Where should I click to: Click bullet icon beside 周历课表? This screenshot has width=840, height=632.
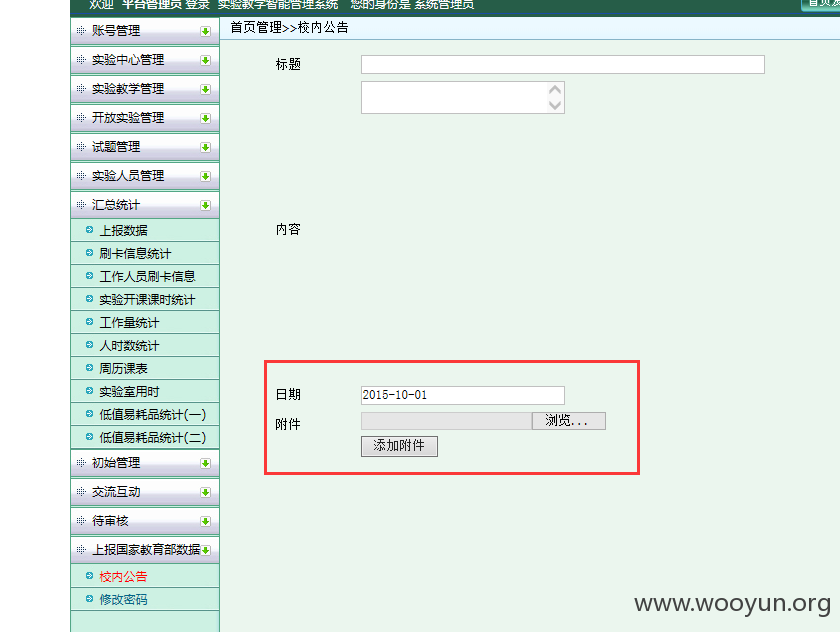pyautogui.click(x=89, y=368)
